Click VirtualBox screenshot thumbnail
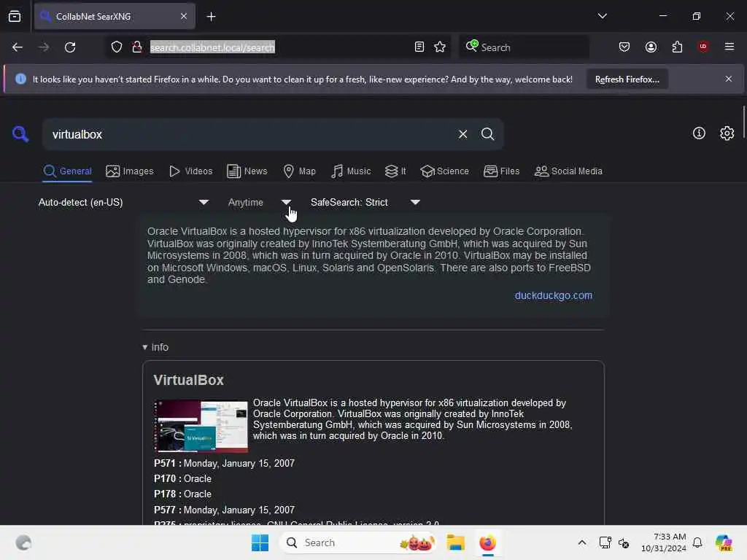This screenshot has height=560, width=747. point(201,426)
